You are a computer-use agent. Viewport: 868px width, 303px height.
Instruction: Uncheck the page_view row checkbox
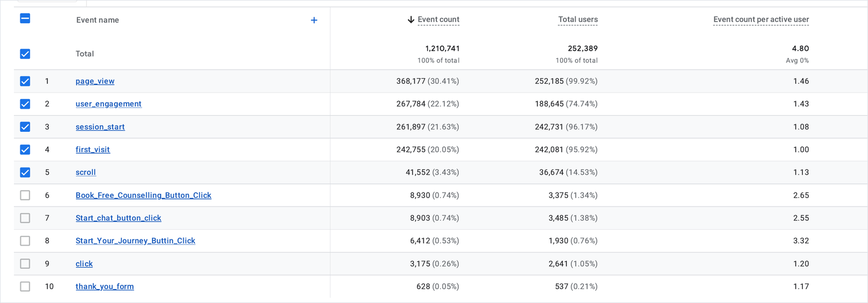[25, 82]
